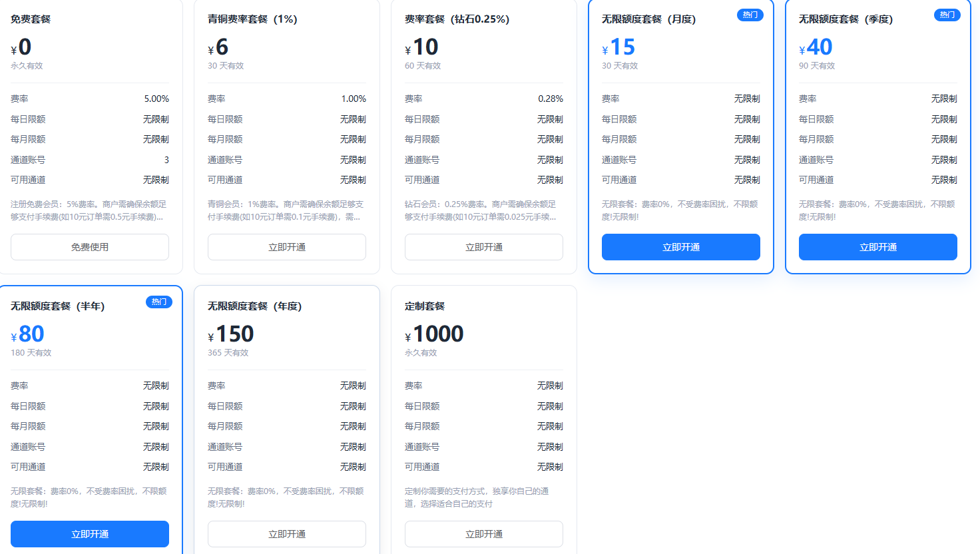Viewport: 980px width, 554px height.
Task: Click 立即开通 on the 年度 unlimited plan
Action: tap(287, 534)
